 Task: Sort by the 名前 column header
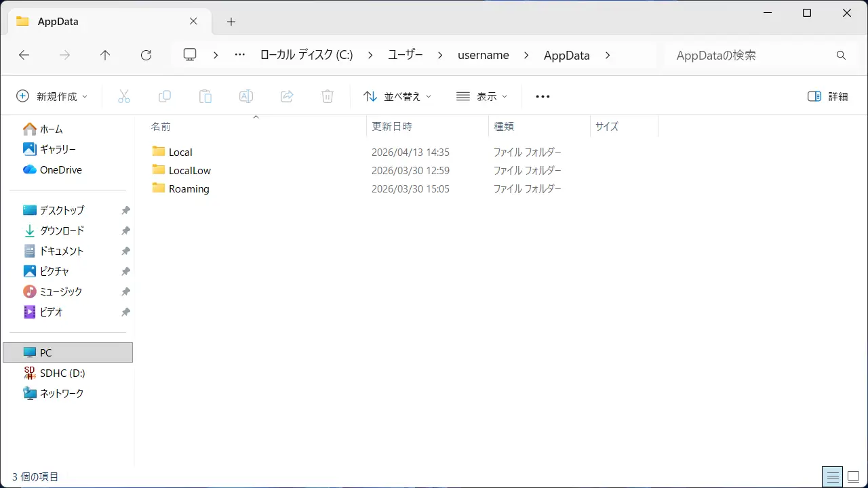(256, 126)
